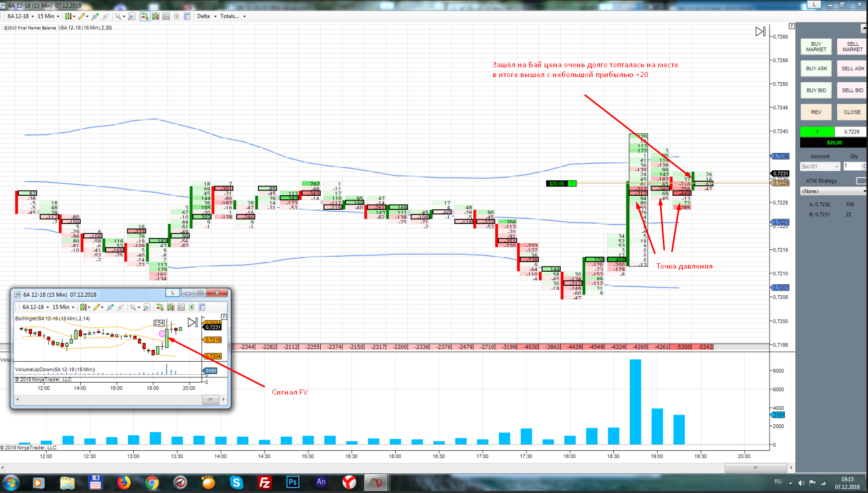Click the SELL ASK button

click(852, 69)
